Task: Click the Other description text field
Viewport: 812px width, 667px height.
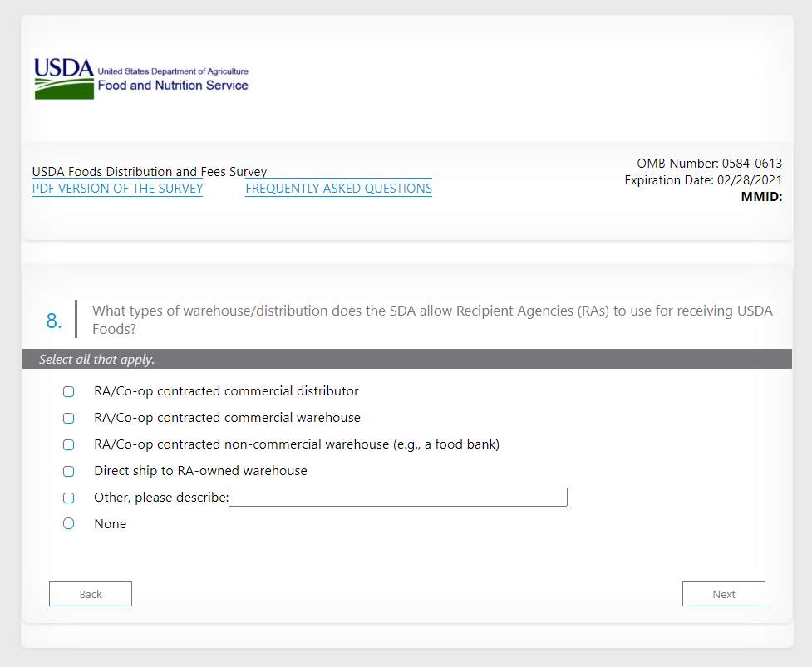Action: 398,498
